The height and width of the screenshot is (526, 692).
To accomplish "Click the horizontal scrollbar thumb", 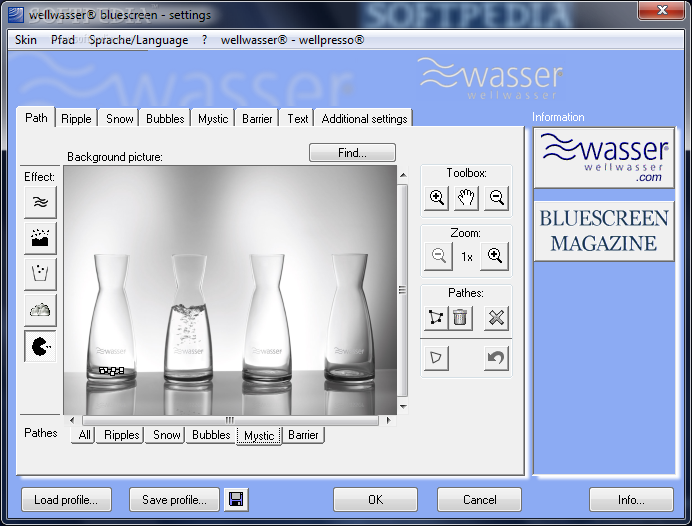I will (x=230, y=420).
